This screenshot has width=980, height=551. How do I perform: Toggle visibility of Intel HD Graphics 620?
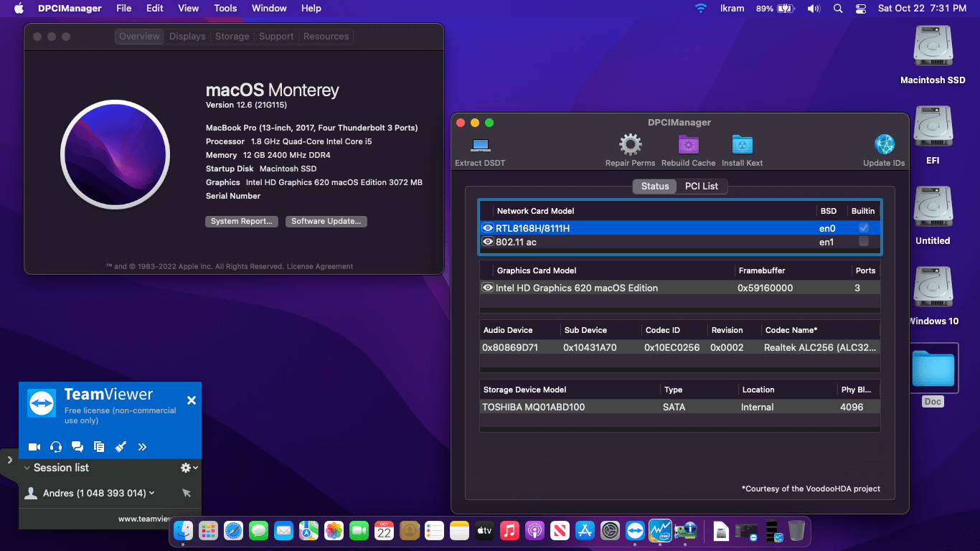tap(487, 287)
